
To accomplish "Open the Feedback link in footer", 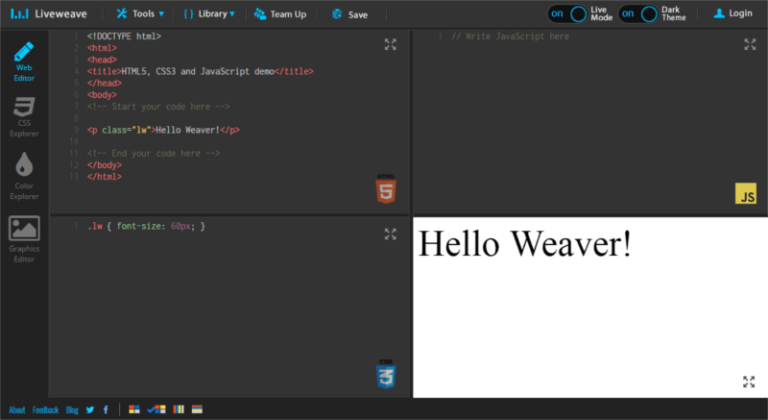I will point(46,410).
